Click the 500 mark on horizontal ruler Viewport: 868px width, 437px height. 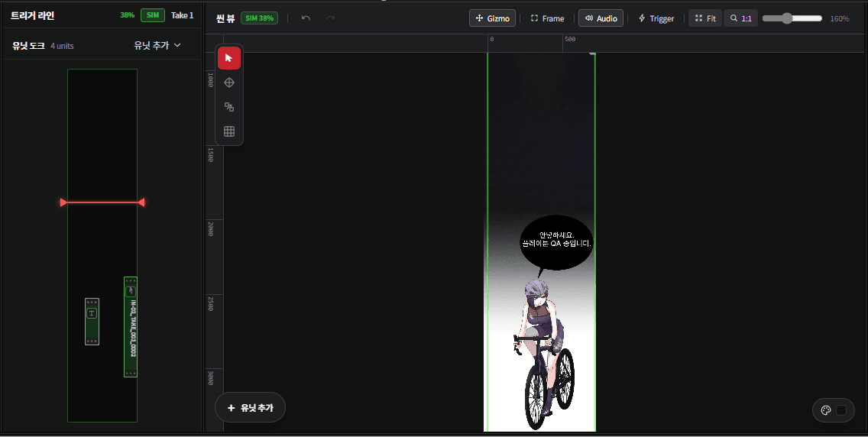(x=570, y=39)
